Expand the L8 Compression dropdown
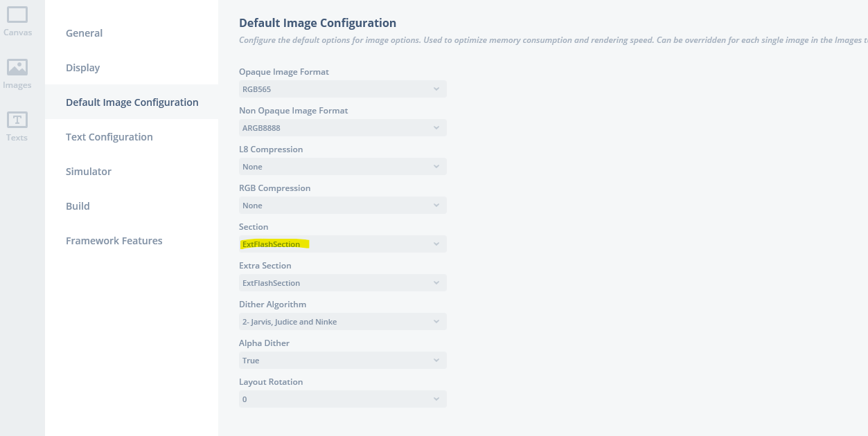The image size is (868, 436). 342,167
